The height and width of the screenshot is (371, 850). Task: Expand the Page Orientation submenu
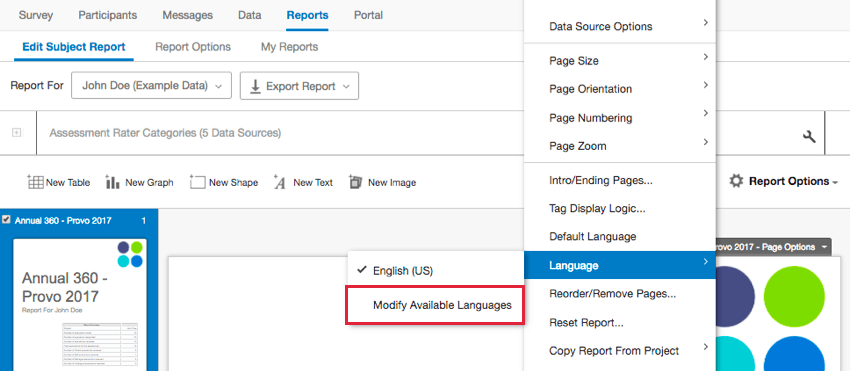click(620, 89)
